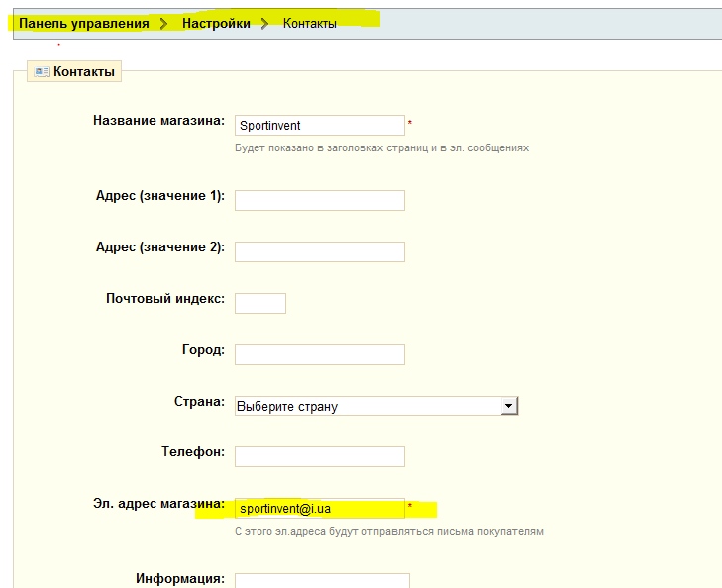Screen dimensions: 722x588
Task: Select the Контакты section tab
Action: coord(74,71)
